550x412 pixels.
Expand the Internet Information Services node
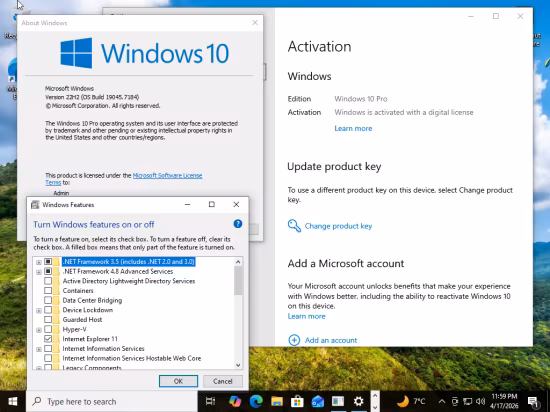[x=39, y=349]
